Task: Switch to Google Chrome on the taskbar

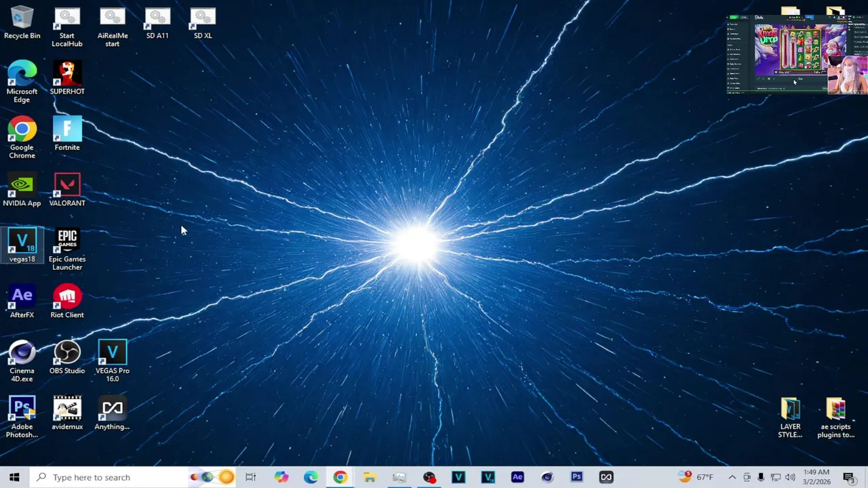Action: tap(340, 477)
